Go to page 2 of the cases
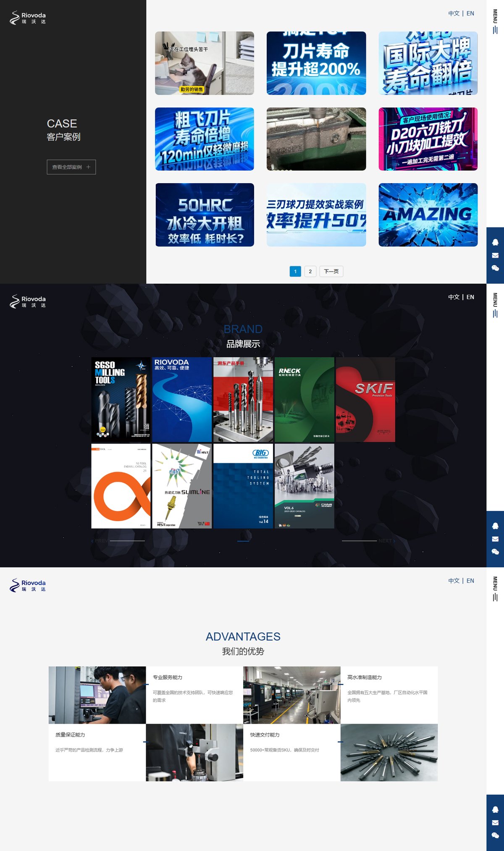 (x=310, y=271)
